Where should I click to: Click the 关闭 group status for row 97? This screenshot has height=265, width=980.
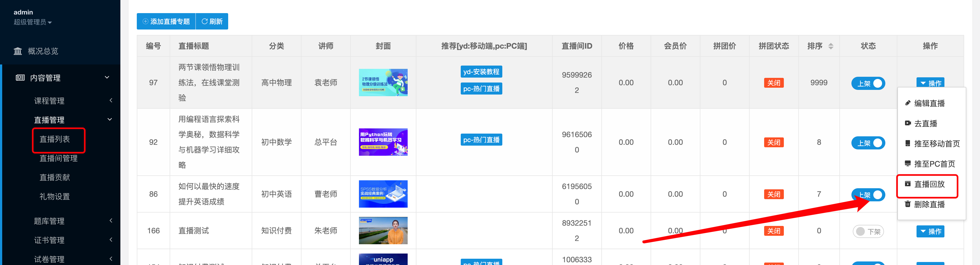774,83
